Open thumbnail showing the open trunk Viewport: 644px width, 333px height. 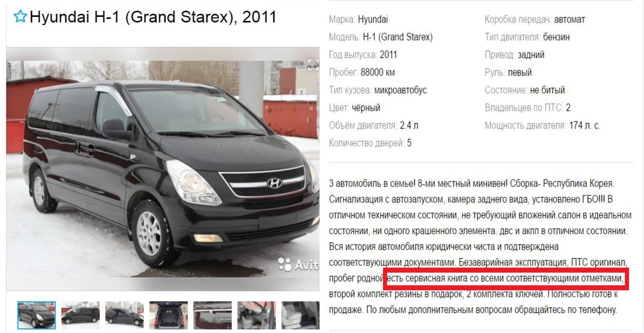pyautogui.click(x=168, y=315)
